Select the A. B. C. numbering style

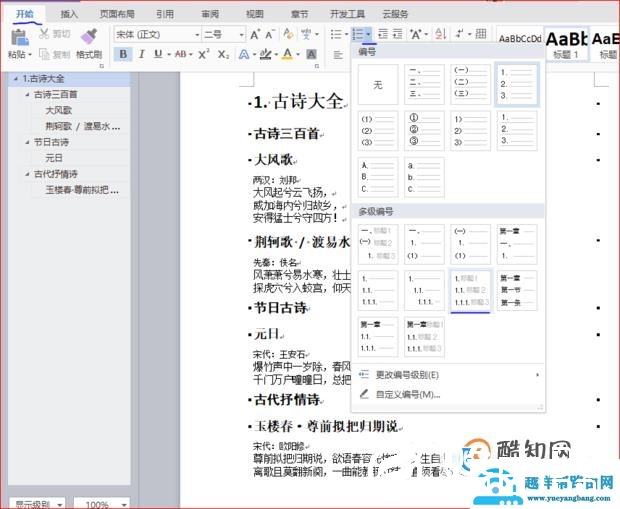378,177
